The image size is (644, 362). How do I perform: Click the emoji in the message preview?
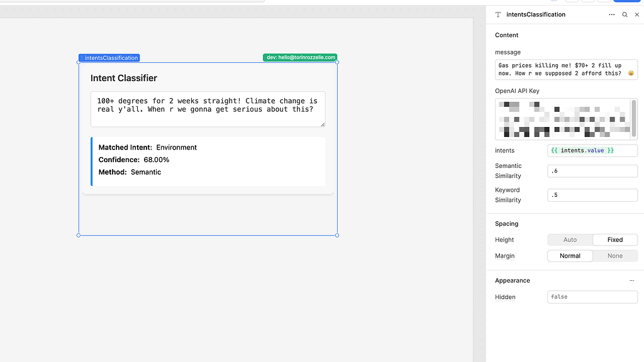click(x=630, y=72)
